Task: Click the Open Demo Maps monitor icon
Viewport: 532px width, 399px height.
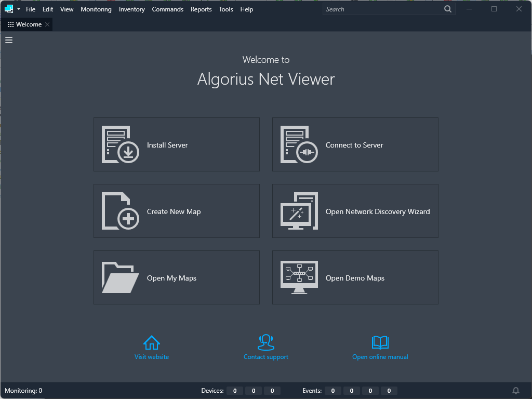Action: (x=299, y=277)
